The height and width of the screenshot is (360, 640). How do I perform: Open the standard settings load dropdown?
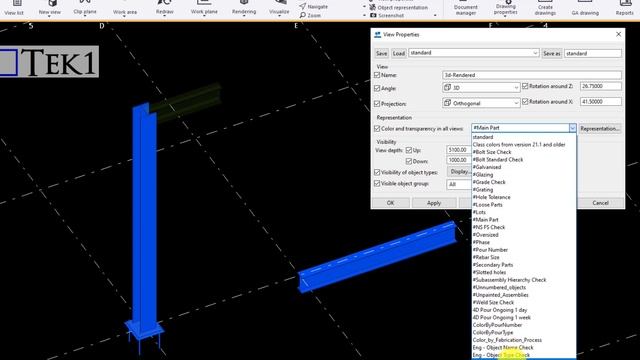click(x=474, y=53)
